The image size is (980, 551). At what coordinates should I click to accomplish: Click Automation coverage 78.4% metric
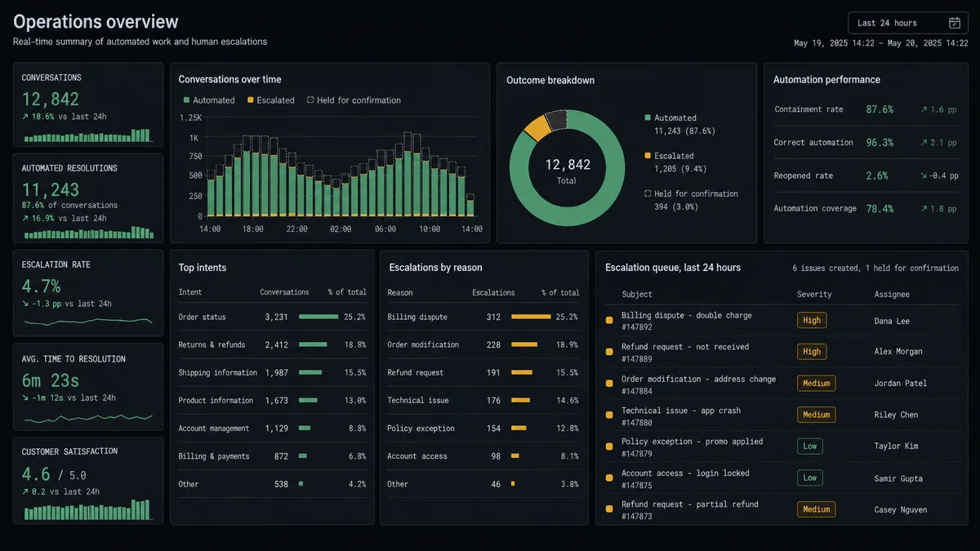[866, 208]
